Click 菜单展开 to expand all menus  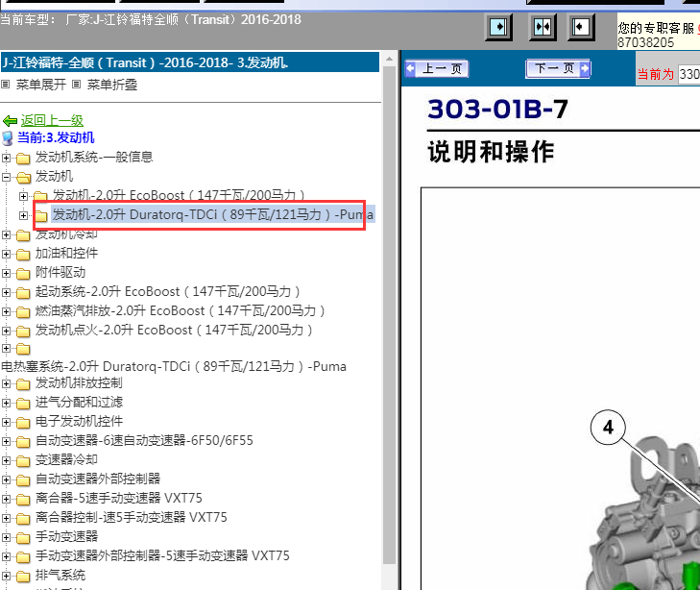(x=40, y=85)
